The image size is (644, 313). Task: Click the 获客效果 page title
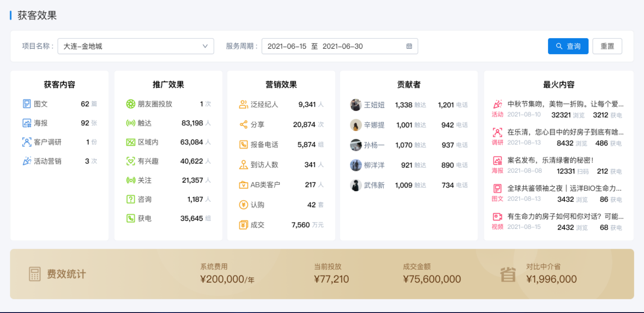coord(37,16)
